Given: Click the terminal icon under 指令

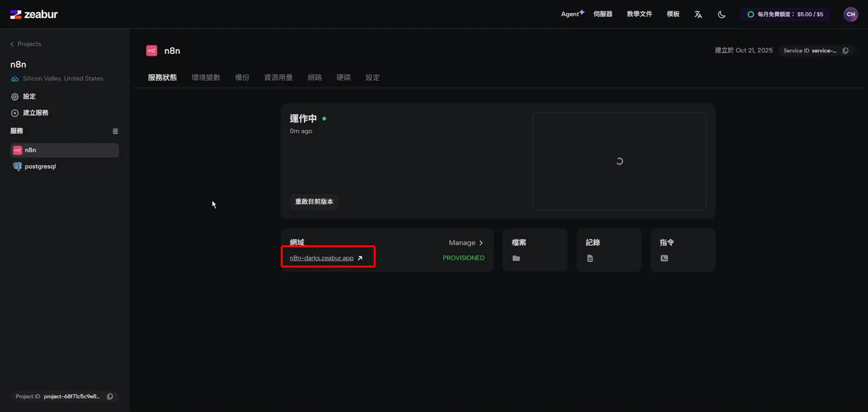Looking at the screenshot, I should (664, 258).
